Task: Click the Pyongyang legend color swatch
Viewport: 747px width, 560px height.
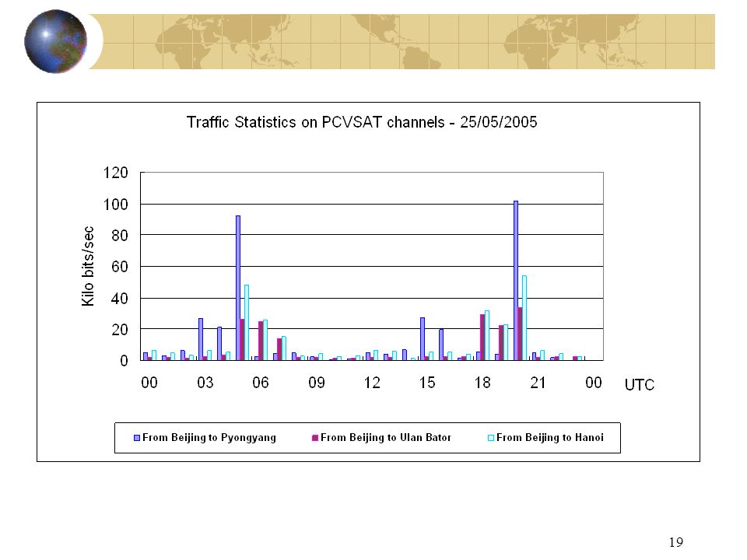Action: coord(137,438)
